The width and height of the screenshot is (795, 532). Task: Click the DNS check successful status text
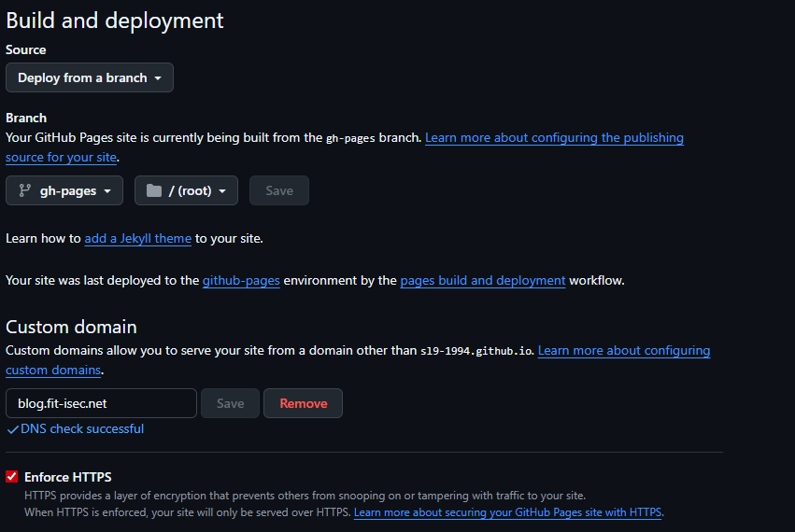(x=82, y=429)
